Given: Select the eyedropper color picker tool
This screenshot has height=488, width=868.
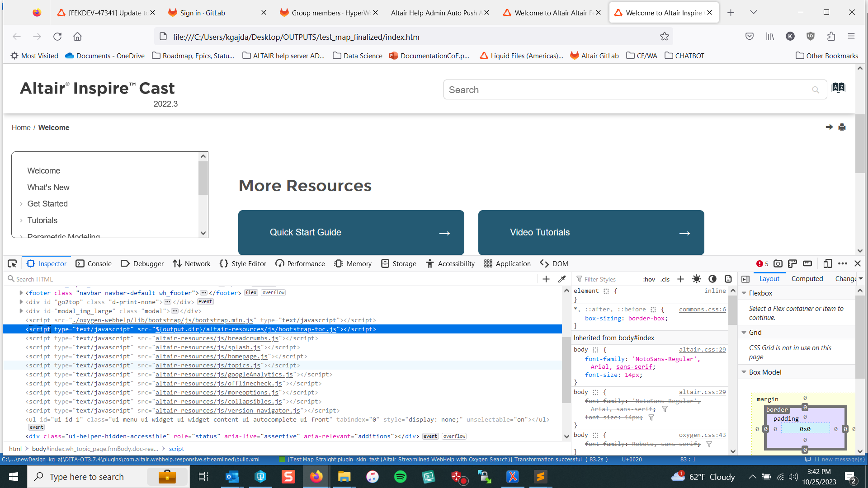Looking at the screenshot, I should click(562, 279).
